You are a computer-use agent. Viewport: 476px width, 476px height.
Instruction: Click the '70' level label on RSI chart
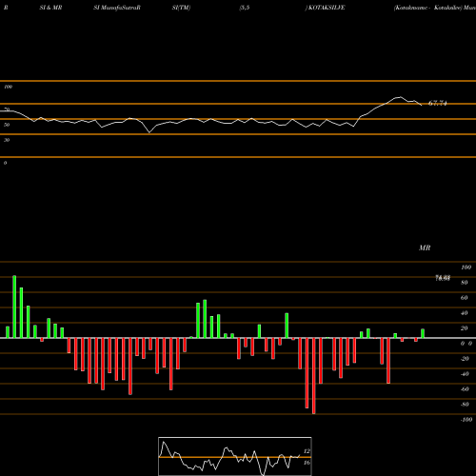coord(7,109)
